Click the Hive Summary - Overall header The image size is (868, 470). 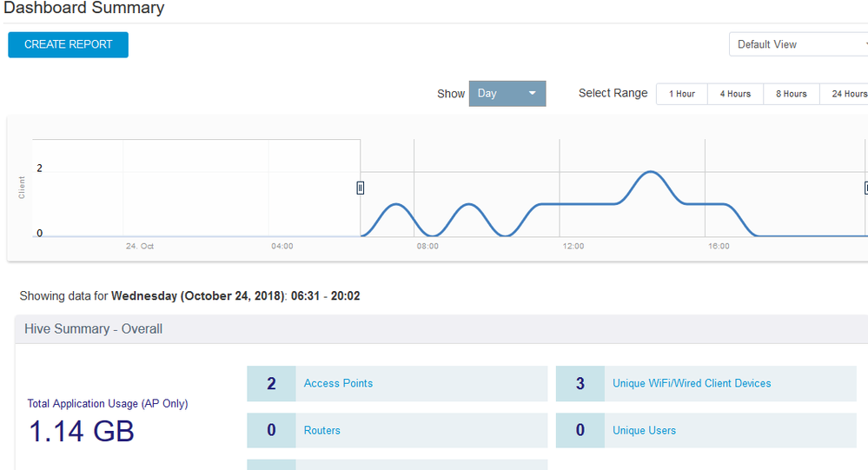click(x=93, y=329)
